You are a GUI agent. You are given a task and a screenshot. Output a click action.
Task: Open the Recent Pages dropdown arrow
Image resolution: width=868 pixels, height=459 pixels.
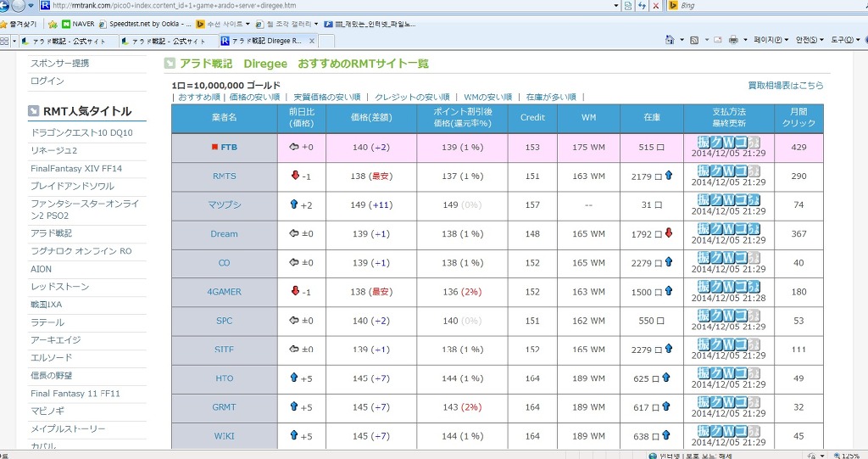(31, 6)
